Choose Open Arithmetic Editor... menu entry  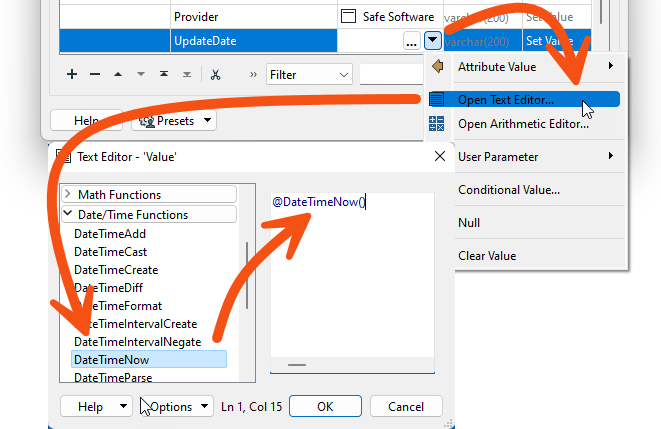click(523, 124)
